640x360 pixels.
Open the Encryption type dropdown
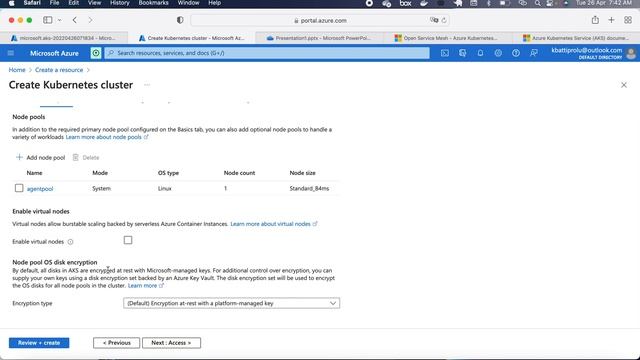click(231, 303)
